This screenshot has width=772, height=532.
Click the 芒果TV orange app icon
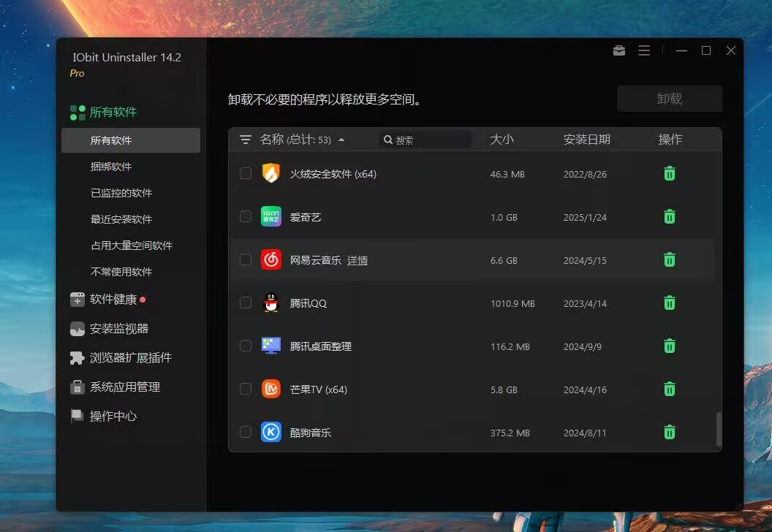(x=270, y=389)
